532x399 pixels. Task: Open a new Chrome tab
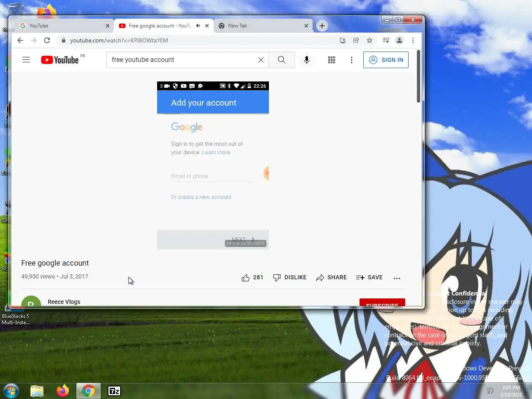tap(322, 26)
